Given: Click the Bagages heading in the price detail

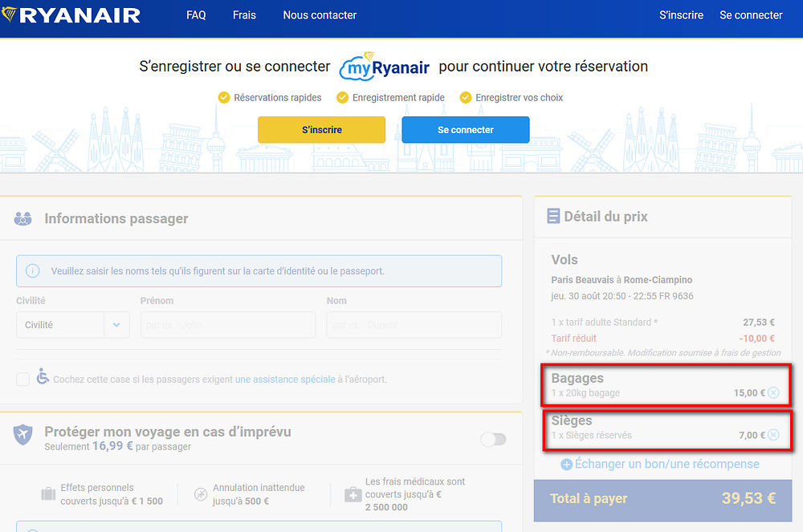Looking at the screenshot, I should click(577, 378).
